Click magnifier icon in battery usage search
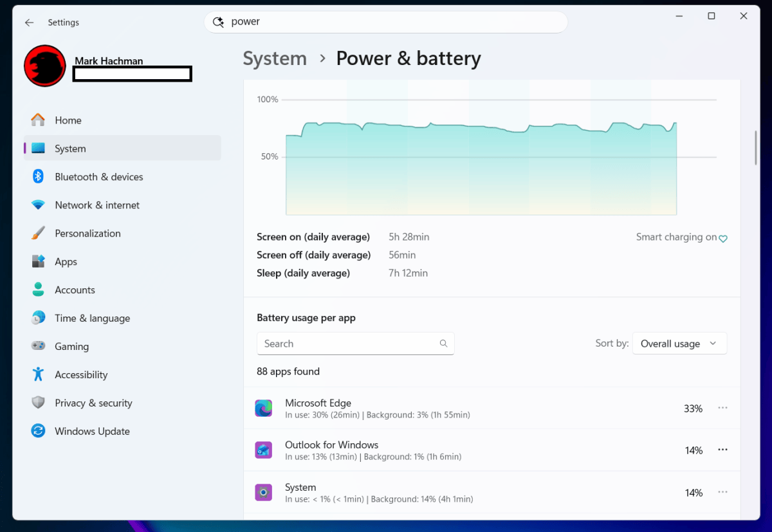This screenshot has height=532, width=772. pyautogui.click(x=443, y=344)
